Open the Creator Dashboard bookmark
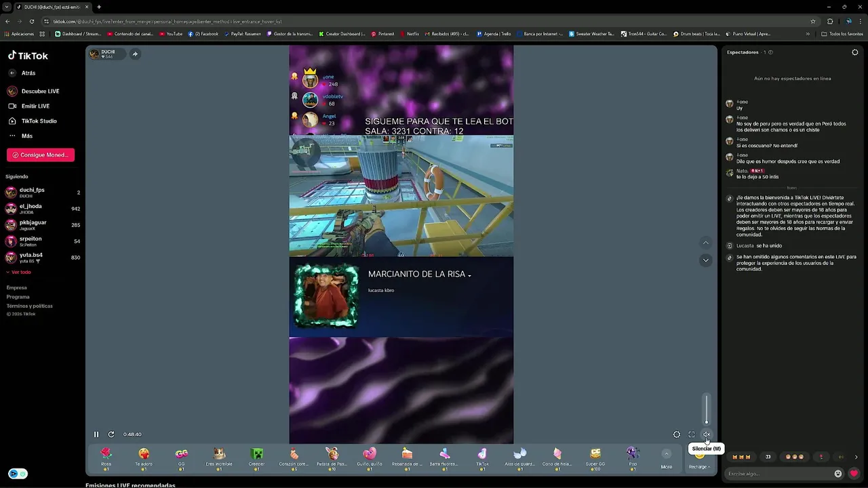This screenshot has width=868, height=488. [x=342, y=34]
